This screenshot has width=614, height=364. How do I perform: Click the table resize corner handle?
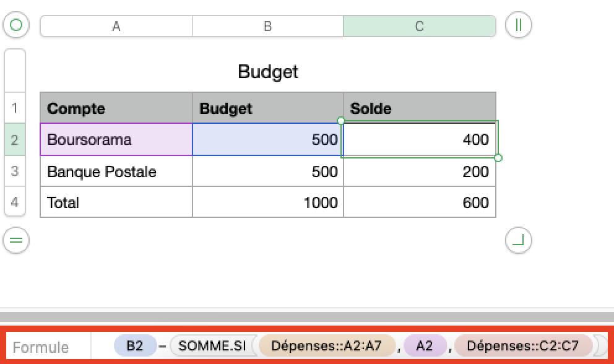[x=519, y=240]
